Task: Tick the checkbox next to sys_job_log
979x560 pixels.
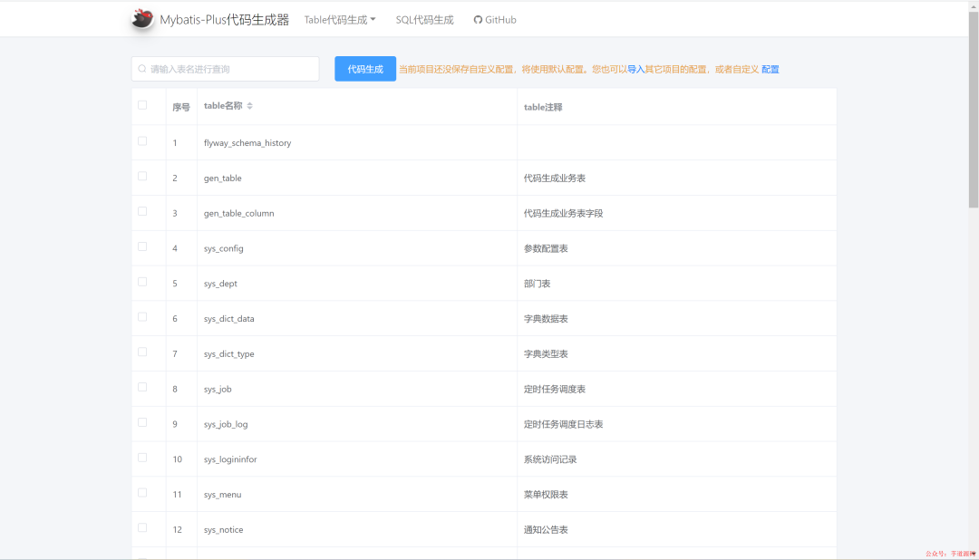Action: point(141,423)
